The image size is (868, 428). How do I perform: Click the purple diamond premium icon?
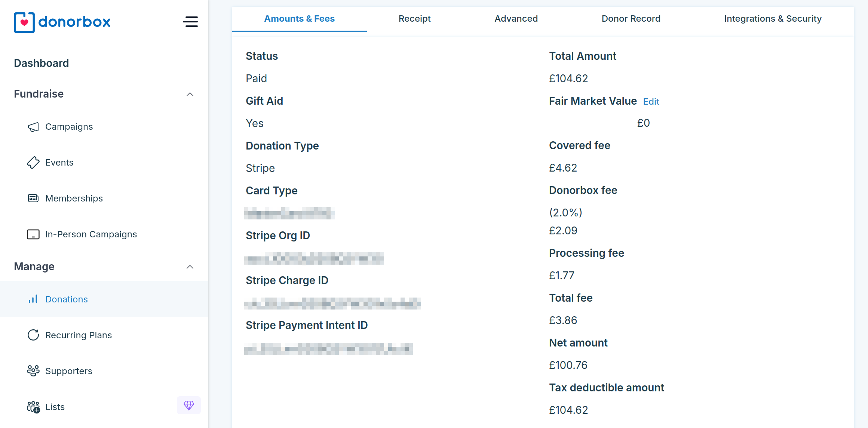pos(189,405)
